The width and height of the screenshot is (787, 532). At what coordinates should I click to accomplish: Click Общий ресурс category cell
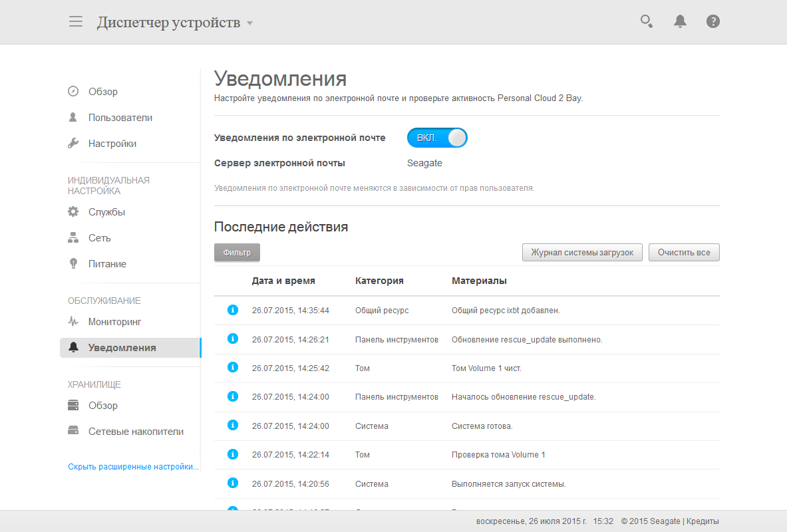[x=382, y=311]
